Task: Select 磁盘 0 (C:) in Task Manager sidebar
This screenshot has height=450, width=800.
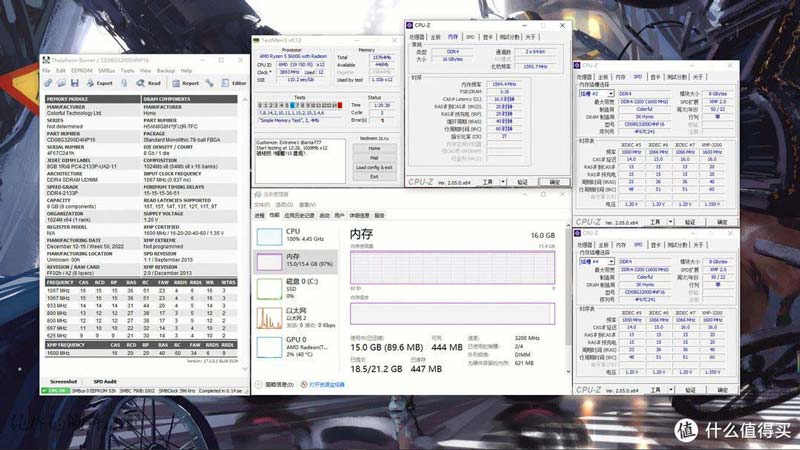Action: click(x=295, y=288)
